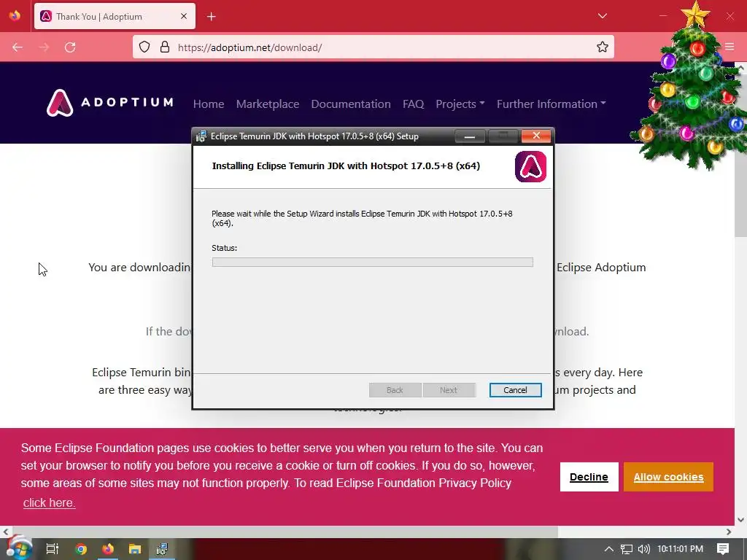Click the Adoptium logo in site header

coord(110,103)
